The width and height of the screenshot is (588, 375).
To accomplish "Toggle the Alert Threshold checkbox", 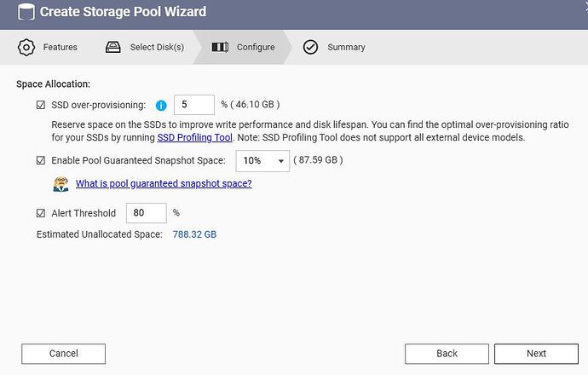I will [x=41, y=213].
